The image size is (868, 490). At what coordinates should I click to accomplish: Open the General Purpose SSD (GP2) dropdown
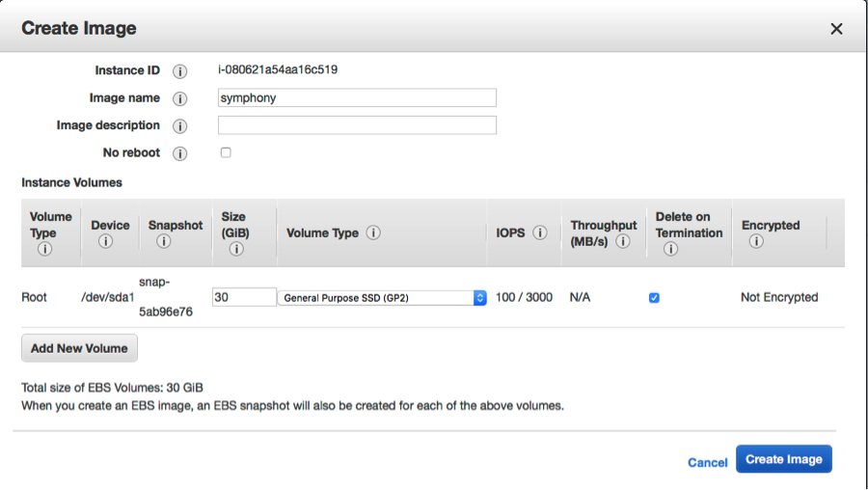coord(383,298)
